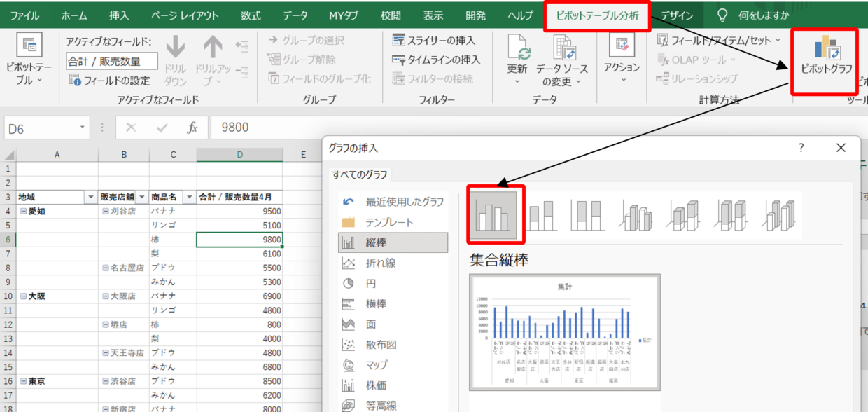The height and width of the screenshot is (412, 868).
Task: Select cell D4 with value 9500
Action: tap(239, 211)
